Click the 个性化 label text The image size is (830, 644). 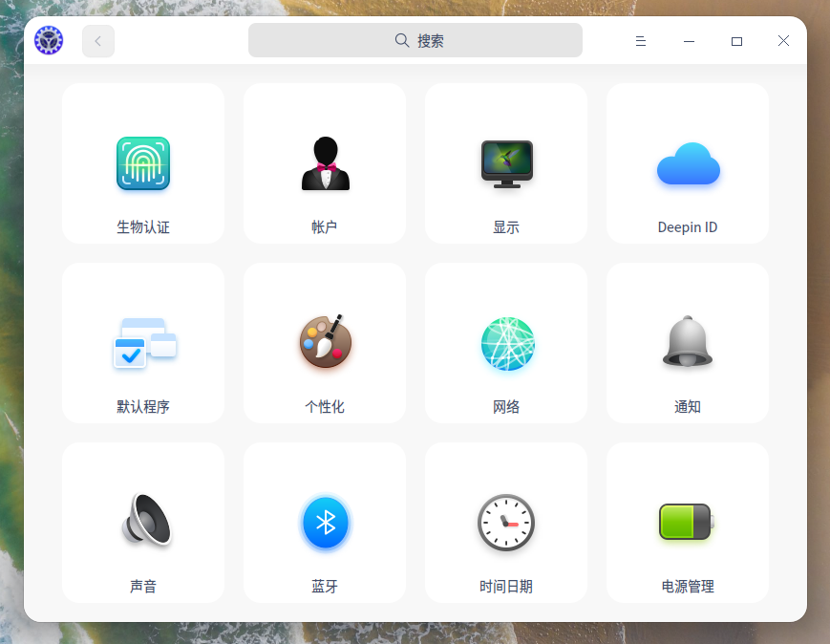325,407
